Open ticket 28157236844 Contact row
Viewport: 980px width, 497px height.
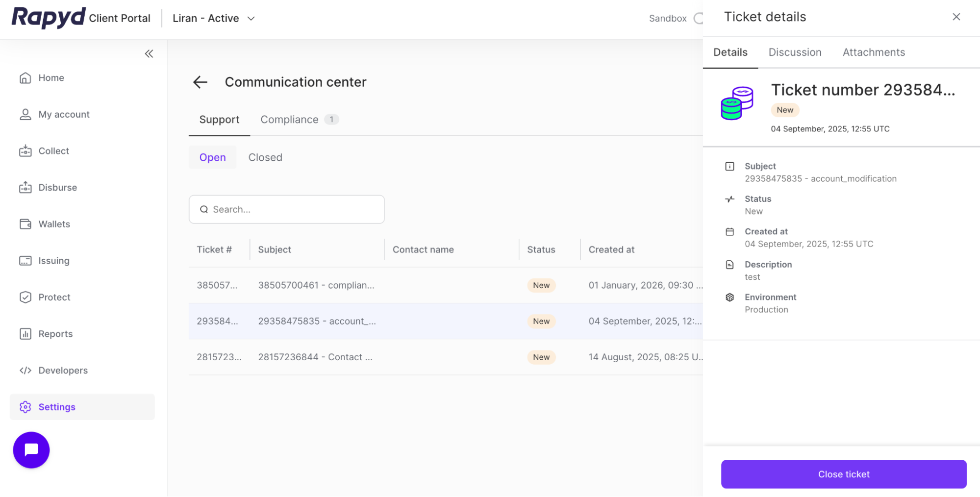315,357
